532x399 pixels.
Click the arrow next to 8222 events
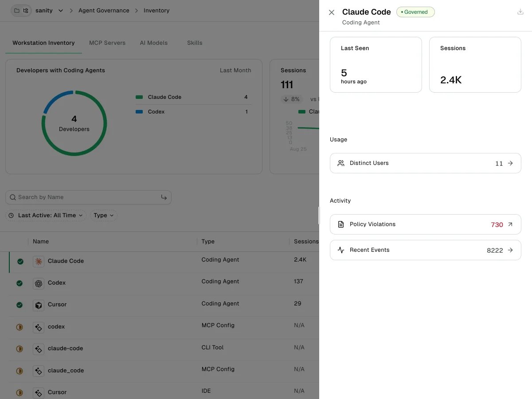tap(510, 250)
